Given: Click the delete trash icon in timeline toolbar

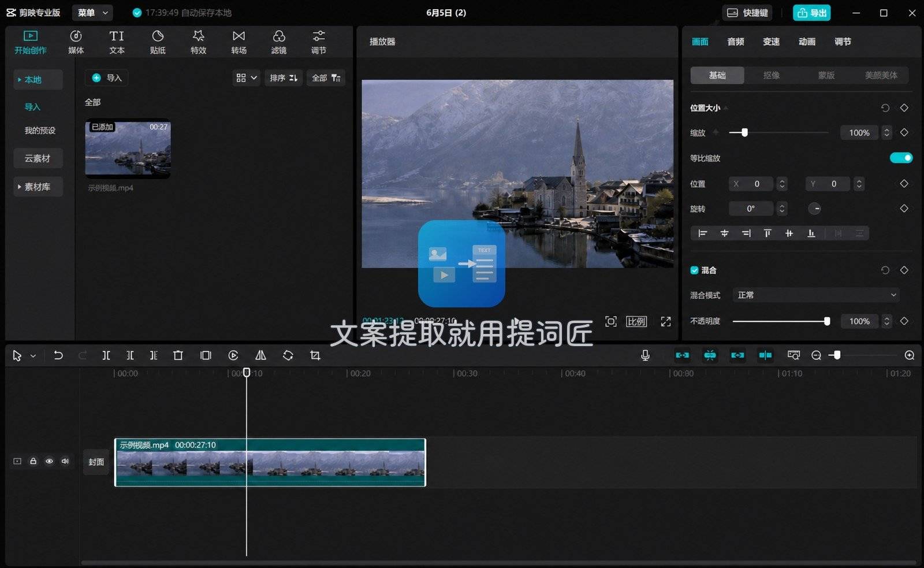Looking at the screenshot, I should (x=178, y=355).
